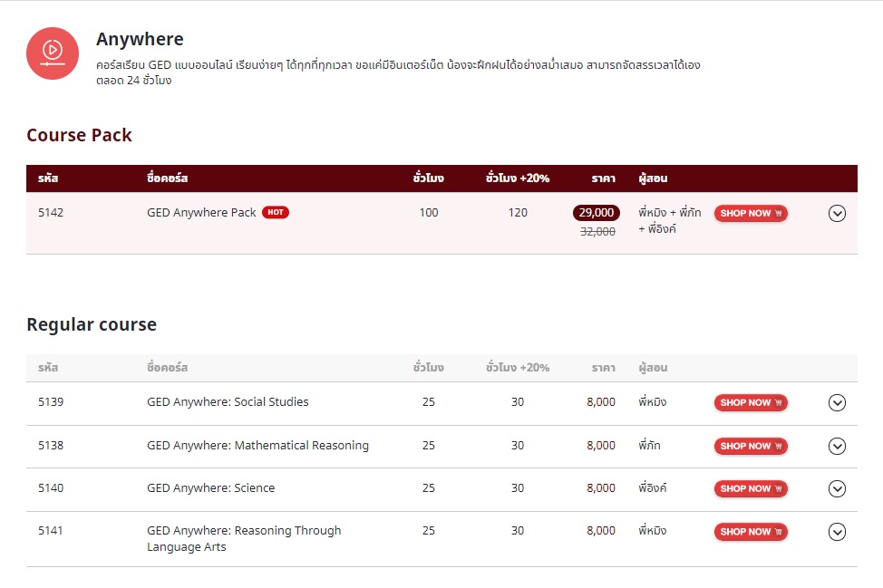Shop now for GED Anywhere: Science

point(751,489)
